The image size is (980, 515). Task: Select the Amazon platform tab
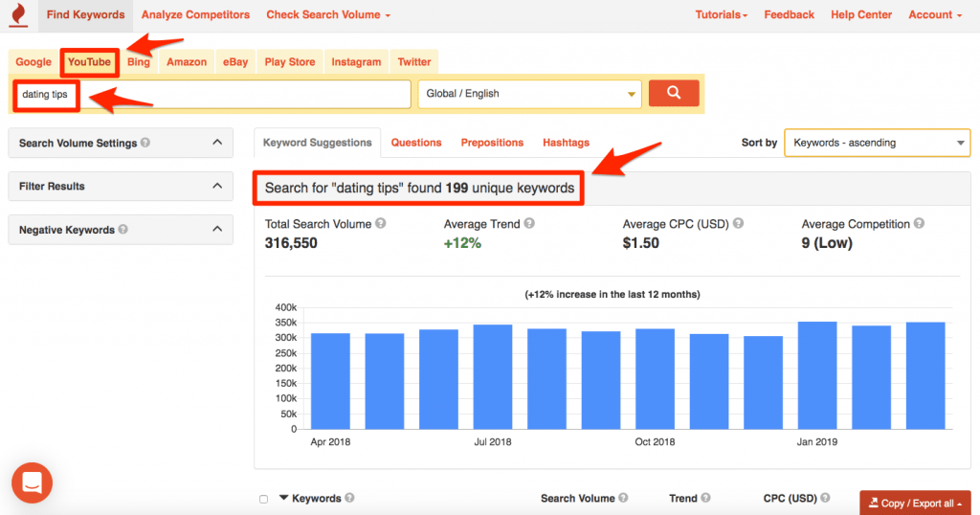[x=187, y=62]
